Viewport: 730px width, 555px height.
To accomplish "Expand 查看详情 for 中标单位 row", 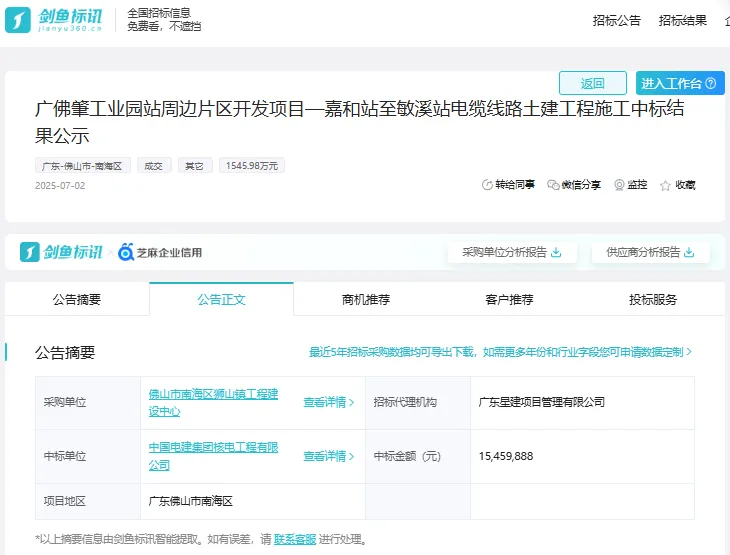I will (x=329, y=456).
